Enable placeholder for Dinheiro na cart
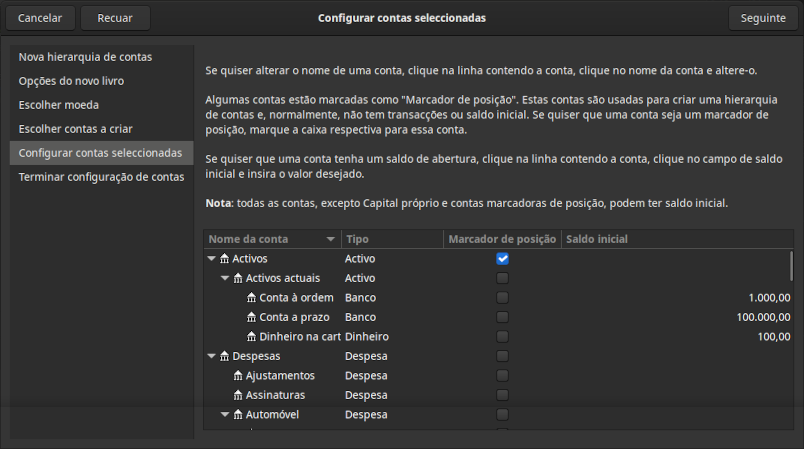This screenshot has height=449, width=804. (502, 337)
